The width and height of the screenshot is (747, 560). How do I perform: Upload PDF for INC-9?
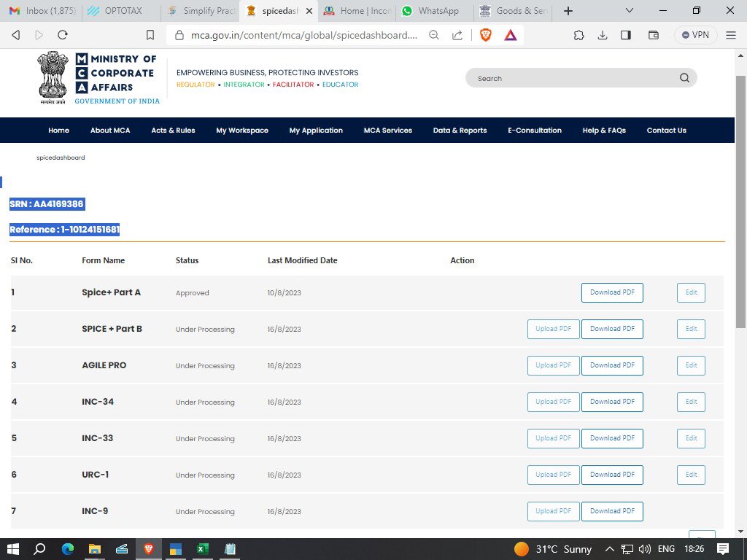click(x=553, y=511)
